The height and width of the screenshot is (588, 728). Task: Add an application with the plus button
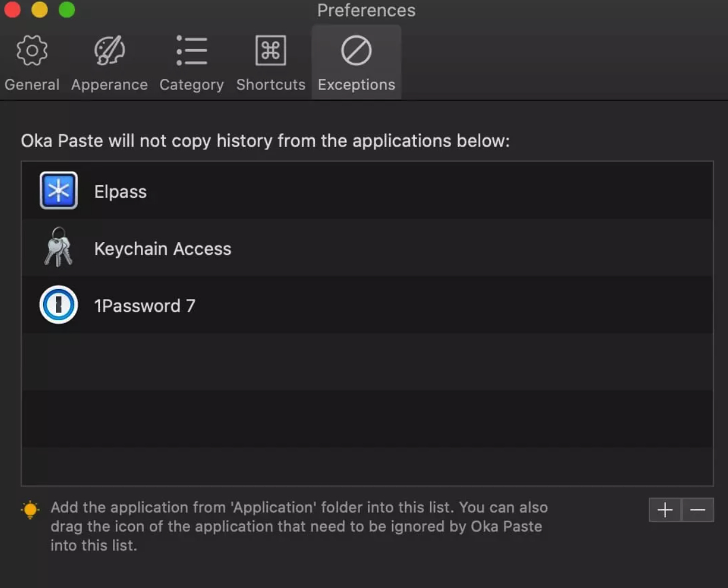click(664, 510)
